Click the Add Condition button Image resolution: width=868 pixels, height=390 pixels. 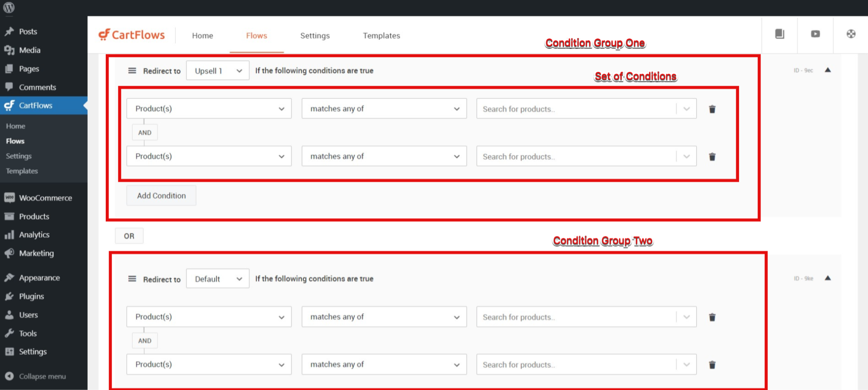point(161,196)
